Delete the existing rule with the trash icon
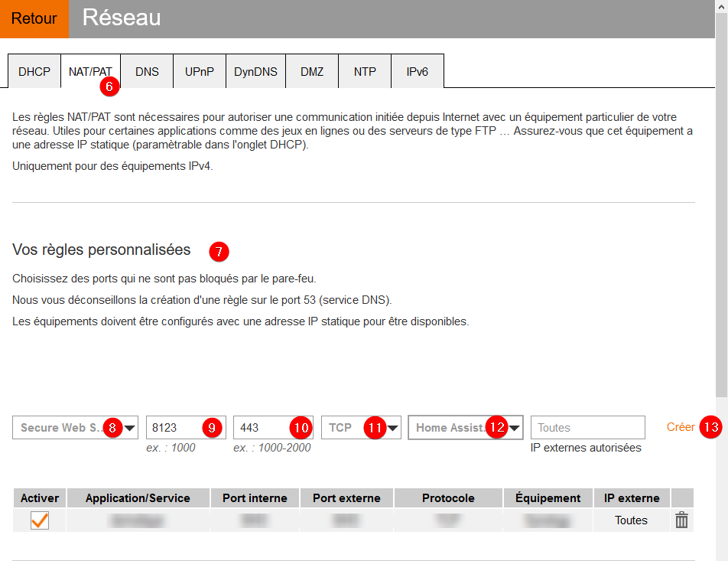This screenshot has width=728, height=561. pos(681,520)
